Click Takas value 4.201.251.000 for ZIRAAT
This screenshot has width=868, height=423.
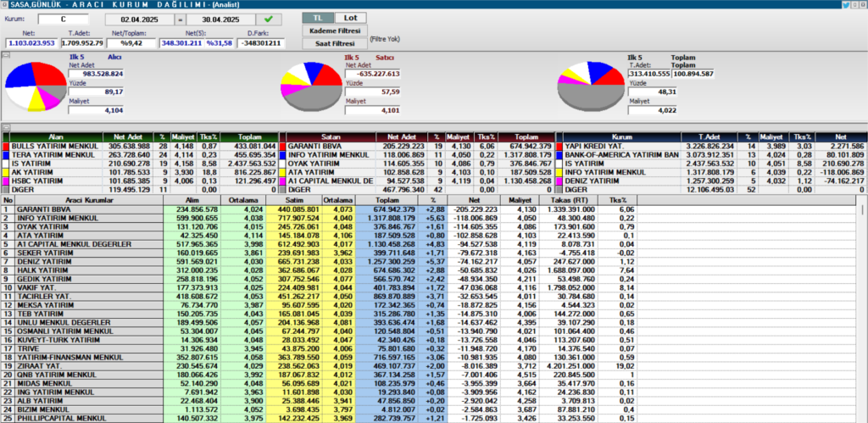568,366
